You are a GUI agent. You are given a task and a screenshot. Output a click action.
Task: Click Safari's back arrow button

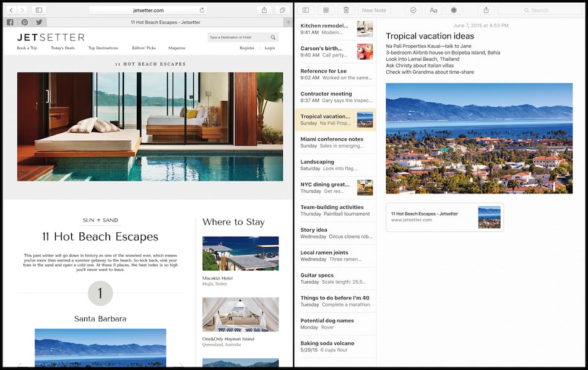pyautogui.click(x=11, y=10)
